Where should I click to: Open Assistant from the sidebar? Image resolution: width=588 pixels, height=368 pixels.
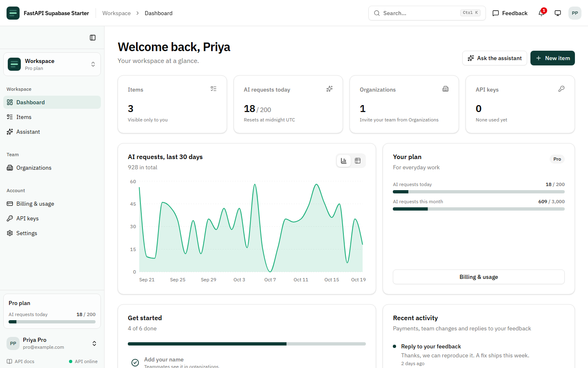(x=52, y=132)
